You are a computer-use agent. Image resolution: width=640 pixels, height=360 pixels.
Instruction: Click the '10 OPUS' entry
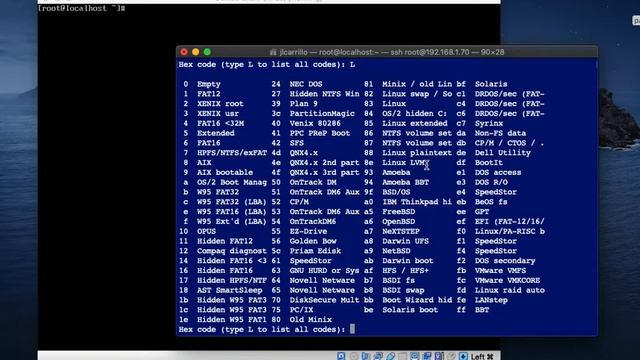(198, 231)
